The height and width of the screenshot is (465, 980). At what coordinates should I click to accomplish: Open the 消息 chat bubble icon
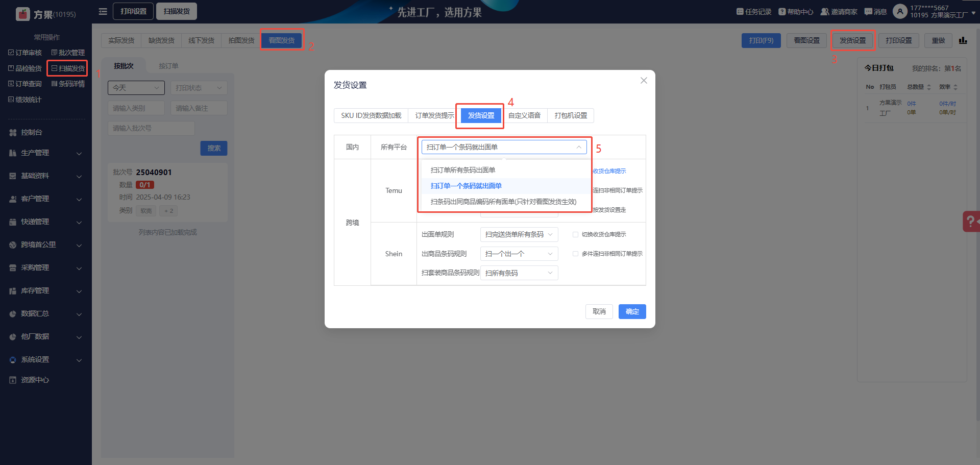point(868,12)
